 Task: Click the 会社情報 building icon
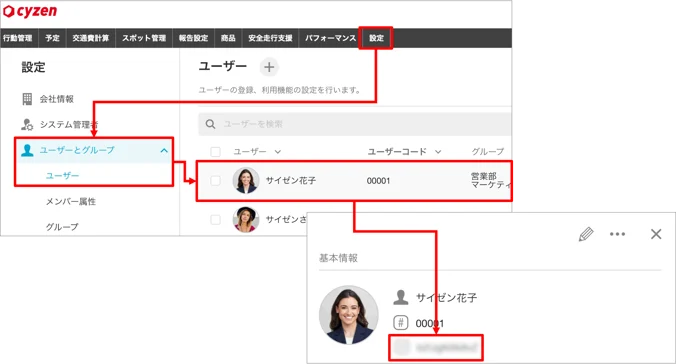[x=27, y=99]
